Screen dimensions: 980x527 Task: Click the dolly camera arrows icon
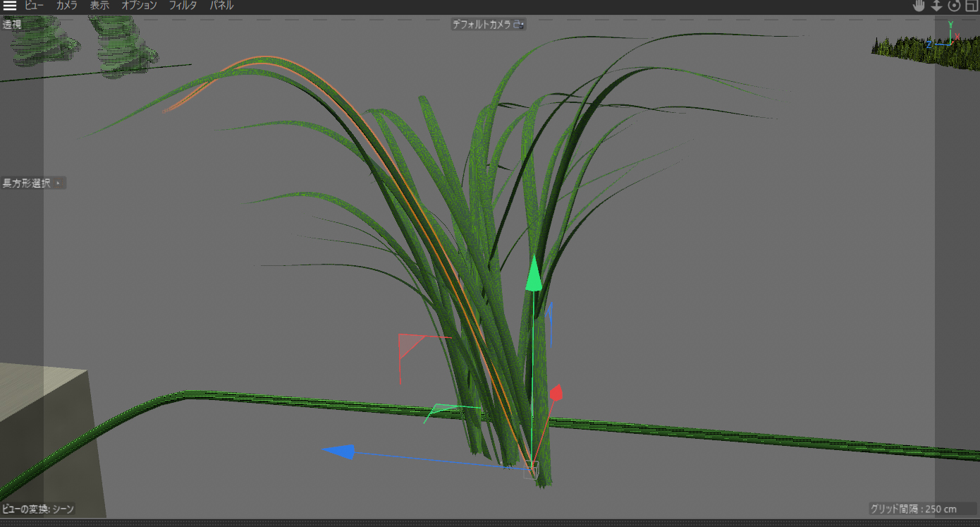(x=936, y=6)
